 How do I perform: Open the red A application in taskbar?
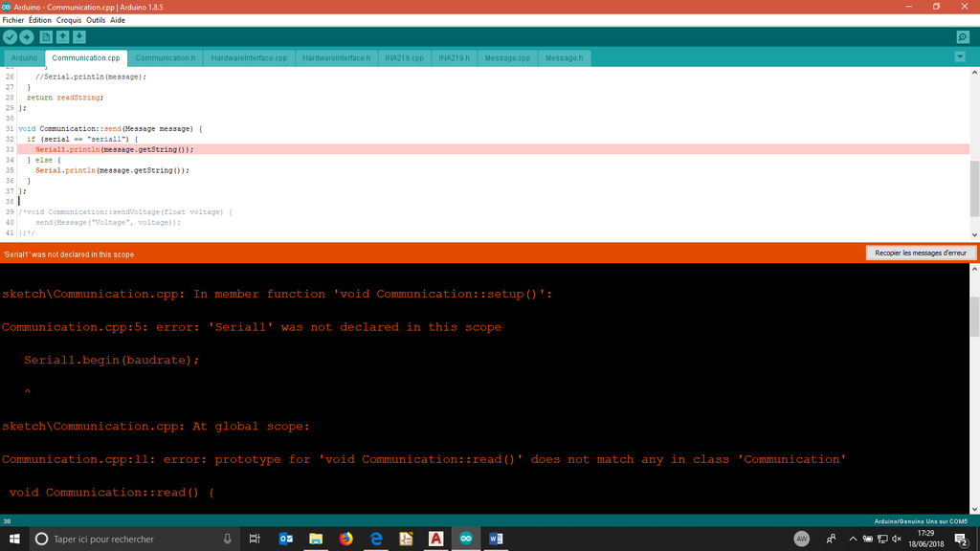tap(435, 539)
